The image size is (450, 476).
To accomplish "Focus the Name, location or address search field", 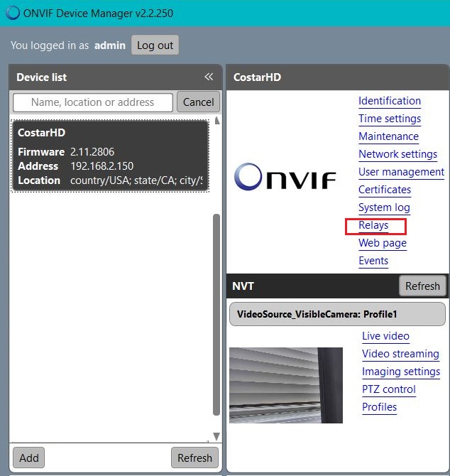I will coord(93,102).
